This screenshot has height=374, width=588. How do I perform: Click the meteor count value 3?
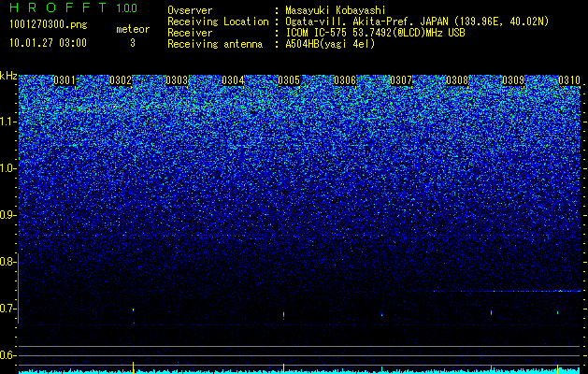click(133, 43)
